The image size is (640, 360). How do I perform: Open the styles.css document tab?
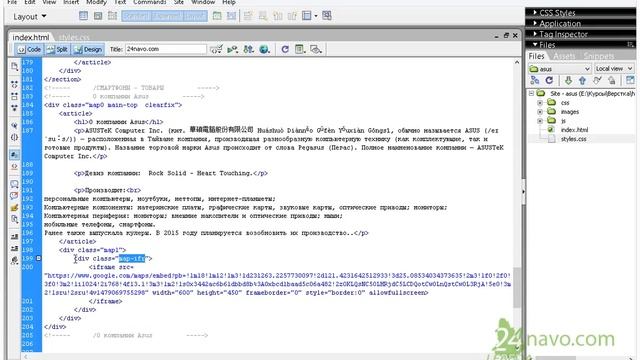coord(74,37)
